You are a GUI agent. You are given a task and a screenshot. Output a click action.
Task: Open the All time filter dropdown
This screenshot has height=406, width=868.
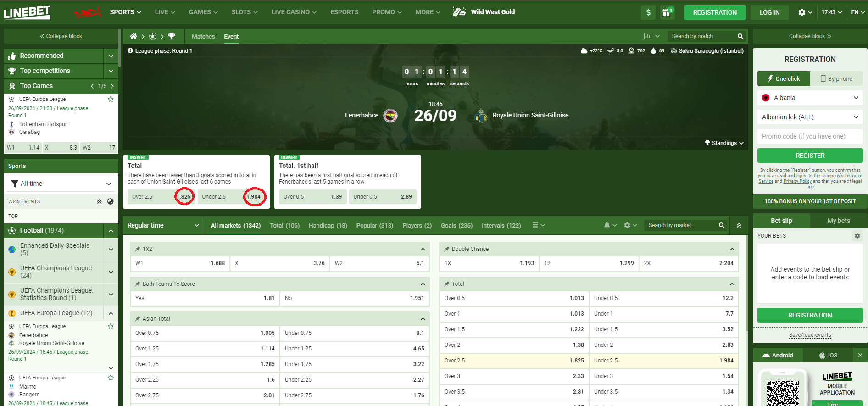tap(61, 184)
